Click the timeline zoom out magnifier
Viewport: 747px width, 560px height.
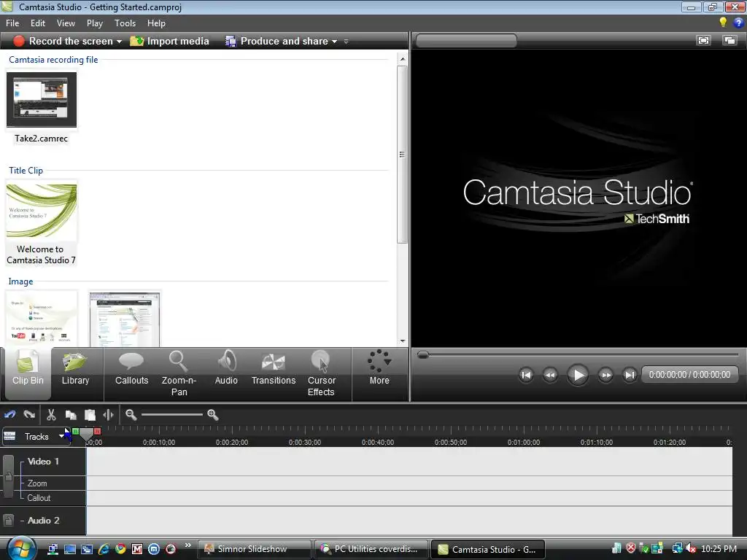(131, 415)
